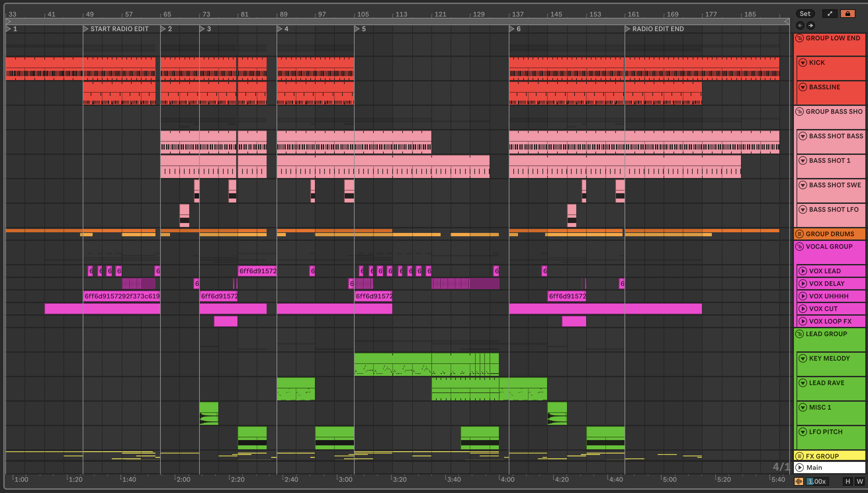The height and width of the screenshot is (493, 868).
Task: Toggle the automation mode button
Action: tap(830, 14)
